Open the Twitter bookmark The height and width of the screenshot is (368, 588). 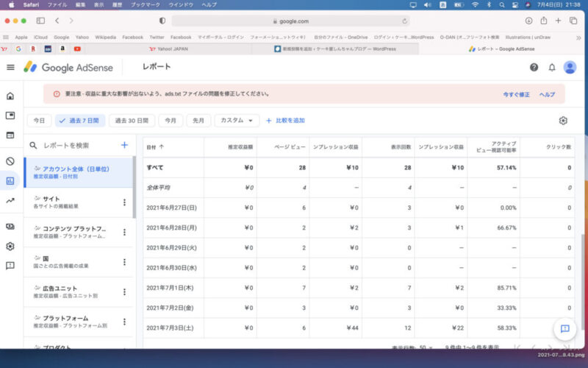pos(157,38)
